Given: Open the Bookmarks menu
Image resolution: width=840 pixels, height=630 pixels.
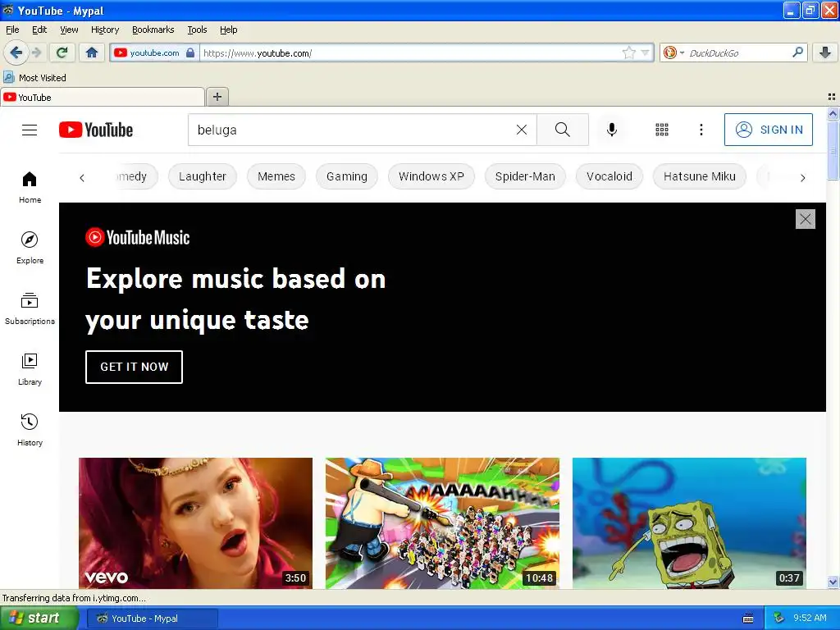Looking at the screenshot, I should coord(153,30).
